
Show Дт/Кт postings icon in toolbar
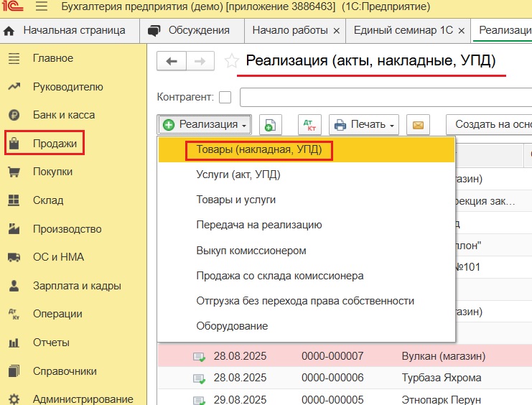(309, 125)
